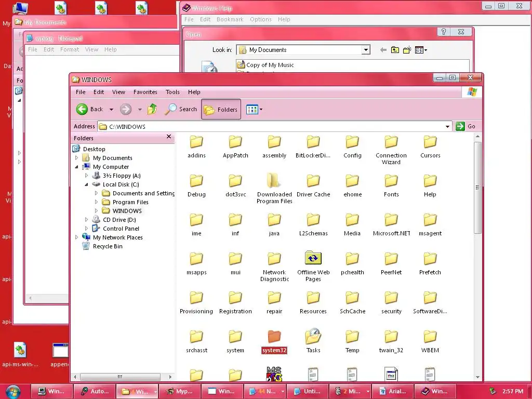Image resolution: width=532 pixels, height=399 pixels.
Task: Open the Forward button history dropdown arrow
Action: point(140,110)
